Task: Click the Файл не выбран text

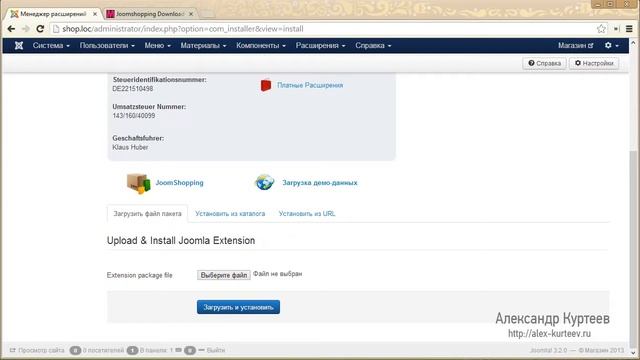Action: [278, 274]
